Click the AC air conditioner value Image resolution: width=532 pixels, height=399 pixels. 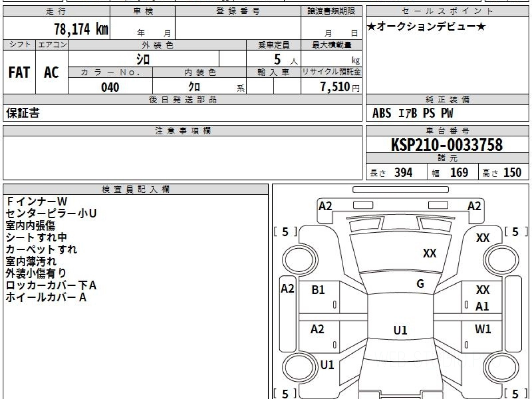pos(51,73)
